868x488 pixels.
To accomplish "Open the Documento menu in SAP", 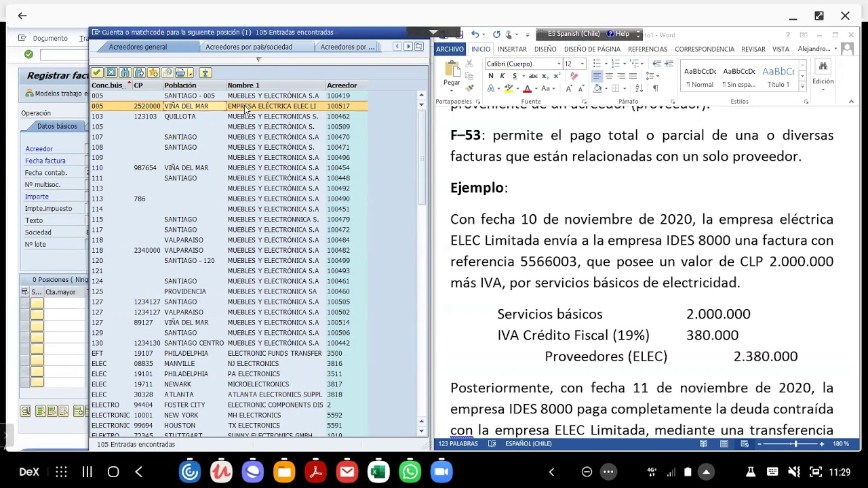I will [x=50, y=39].
